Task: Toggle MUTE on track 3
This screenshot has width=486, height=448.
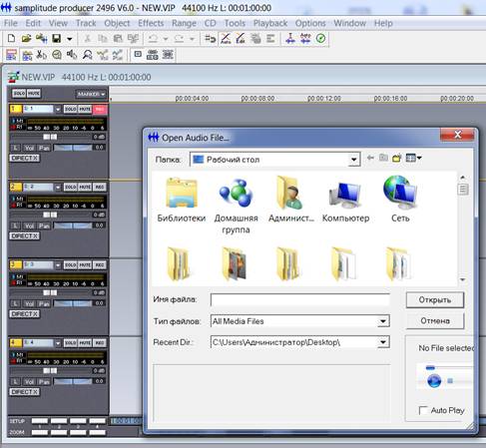Action: (85, 265)
